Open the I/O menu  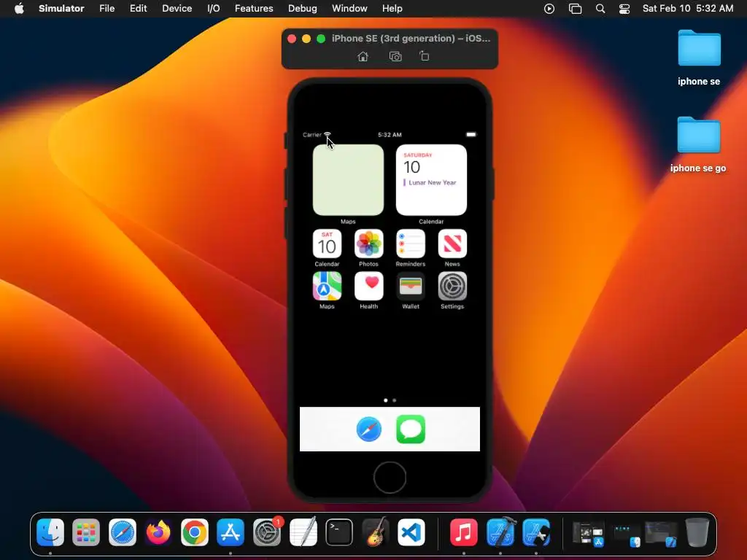coord(214,9)
